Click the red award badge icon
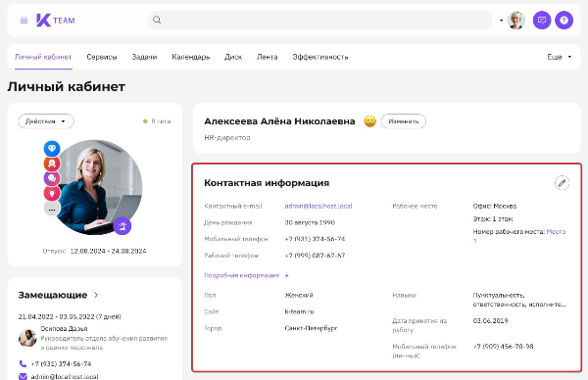588x380 pixels. [52, 164]
